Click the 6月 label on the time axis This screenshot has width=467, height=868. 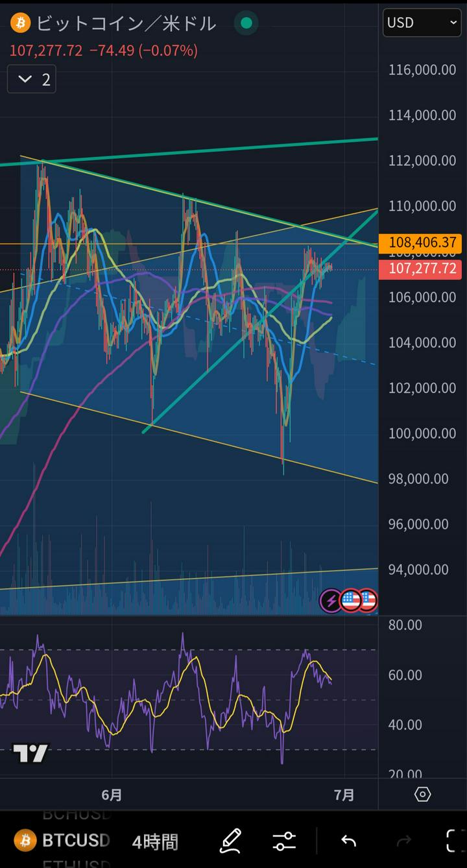click(x=112, y=795)
